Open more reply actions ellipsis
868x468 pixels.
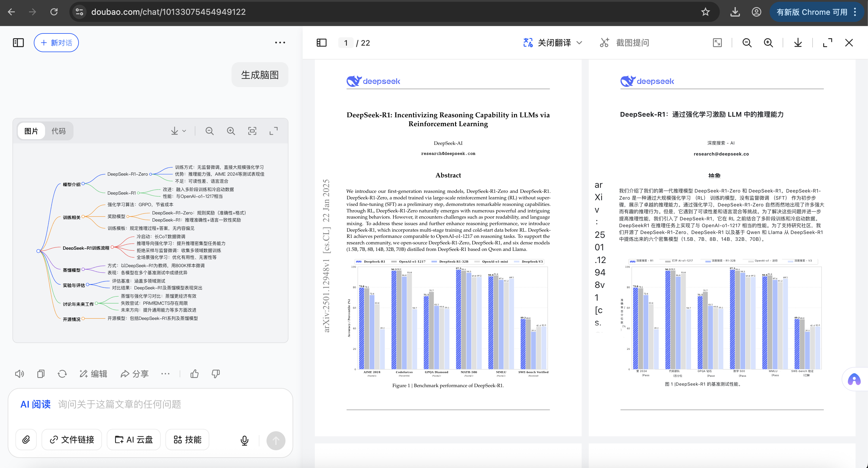(x=165, y=374)
